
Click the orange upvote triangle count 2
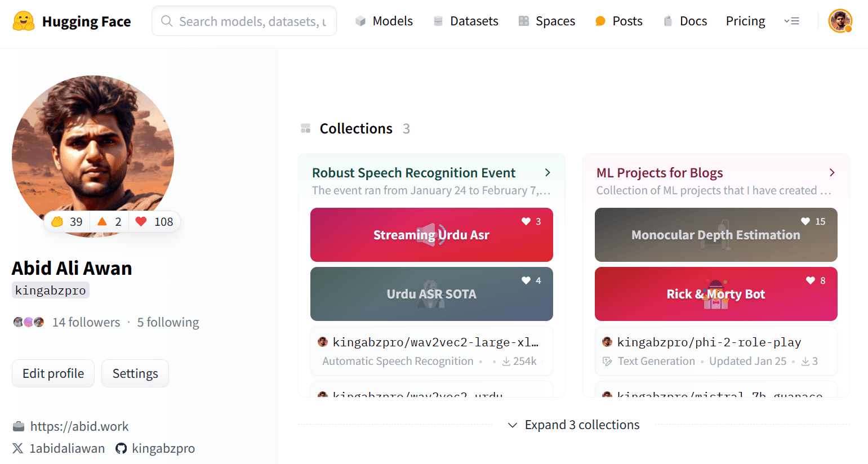click(109, 222)
